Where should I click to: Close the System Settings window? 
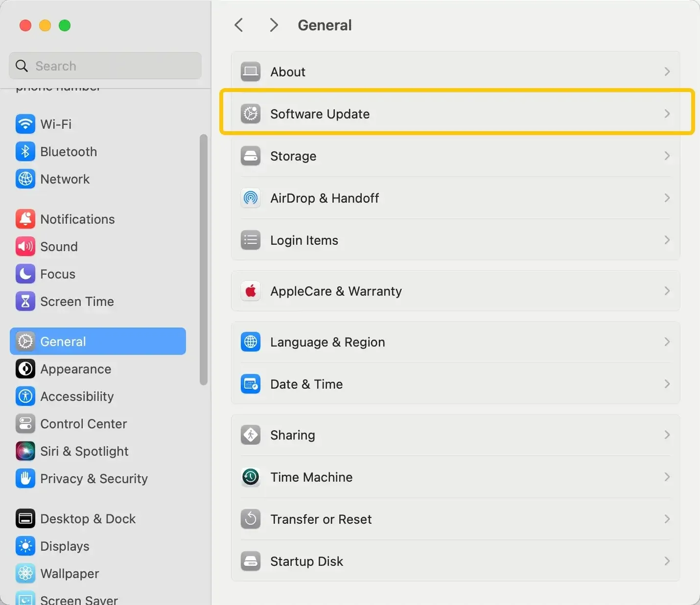click(25, 25)
